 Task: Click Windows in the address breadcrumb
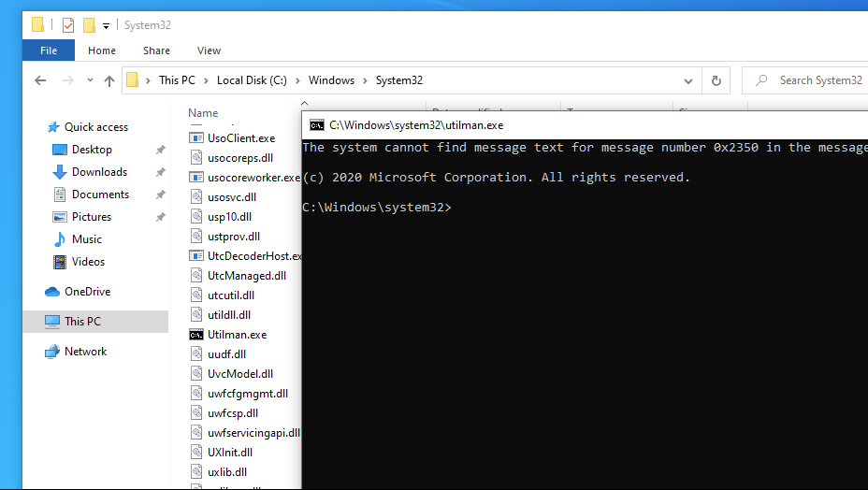pyautogui.click(x=331, y=80)
